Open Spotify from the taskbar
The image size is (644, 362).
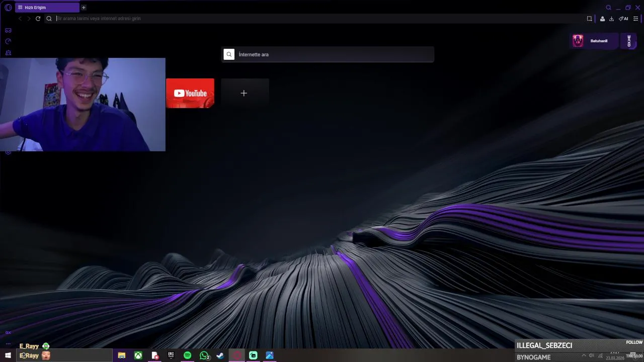click(187, 355)
